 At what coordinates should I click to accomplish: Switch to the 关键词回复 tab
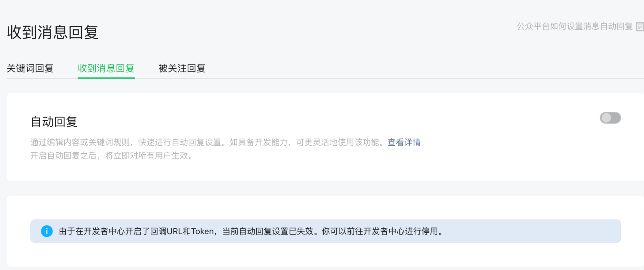click(x=30, y=68)
